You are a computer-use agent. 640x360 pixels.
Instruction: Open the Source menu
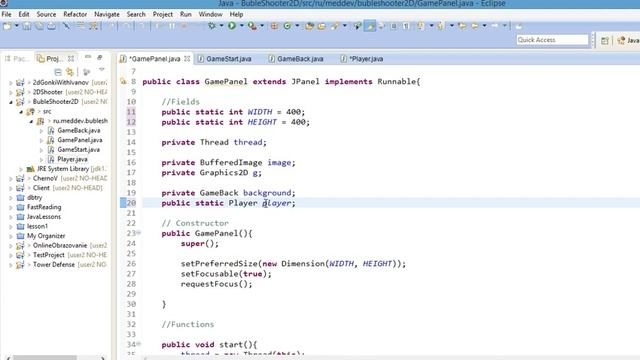tap(46, 14)
